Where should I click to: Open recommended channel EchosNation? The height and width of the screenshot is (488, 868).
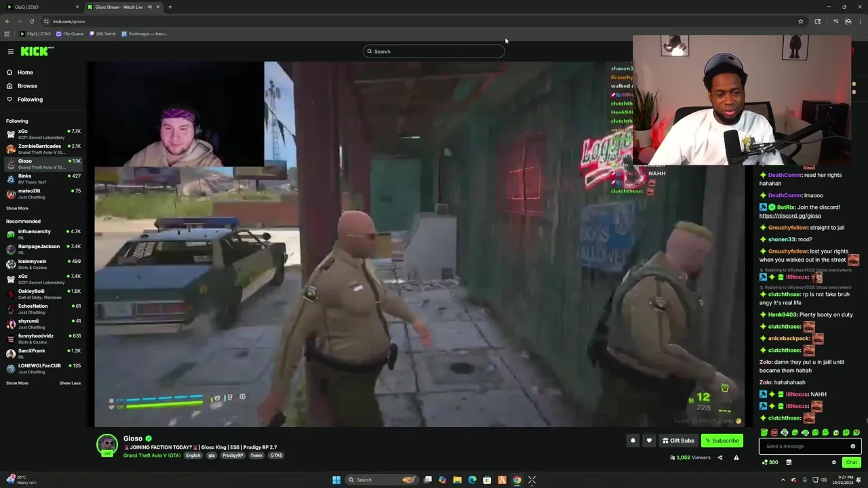43,309
